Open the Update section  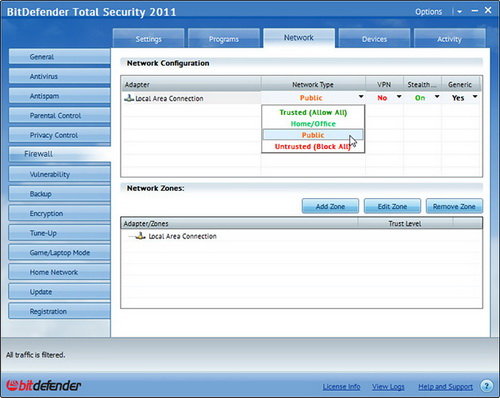click(59, 292)
